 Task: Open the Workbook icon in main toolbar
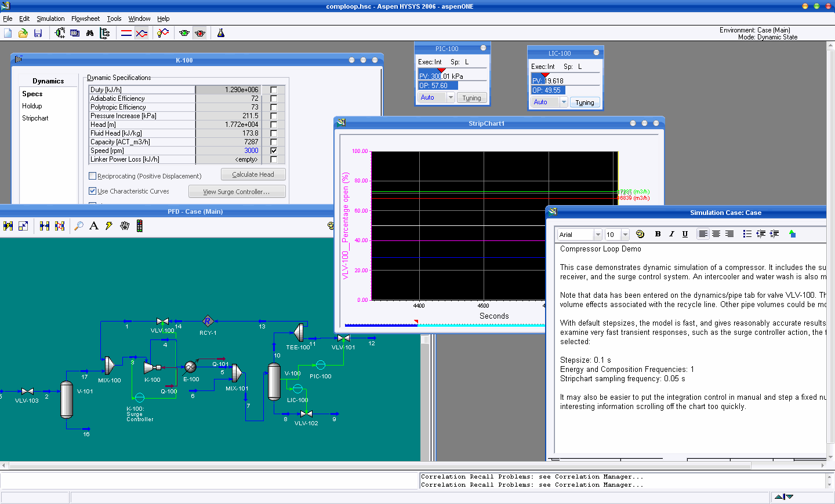(x=75, y=33)
